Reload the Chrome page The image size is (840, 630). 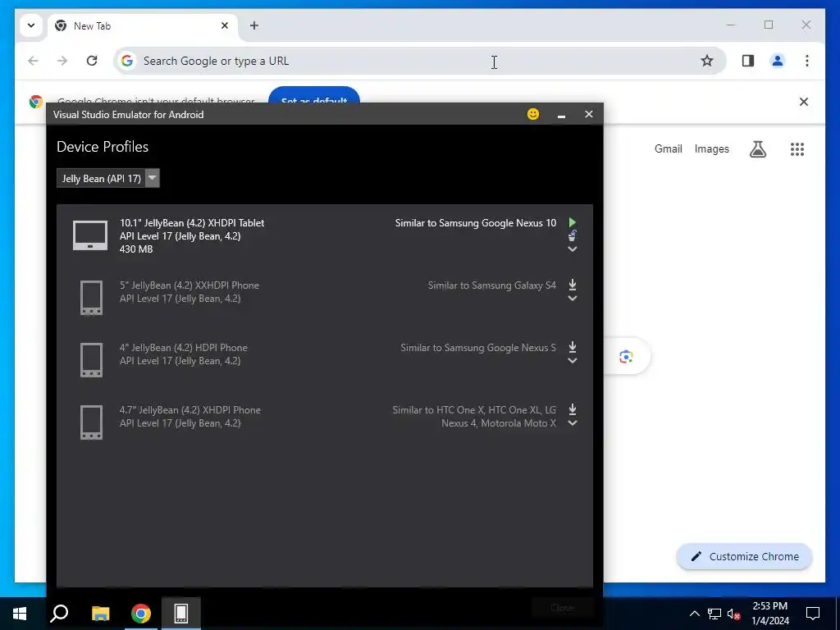point(92,61)
